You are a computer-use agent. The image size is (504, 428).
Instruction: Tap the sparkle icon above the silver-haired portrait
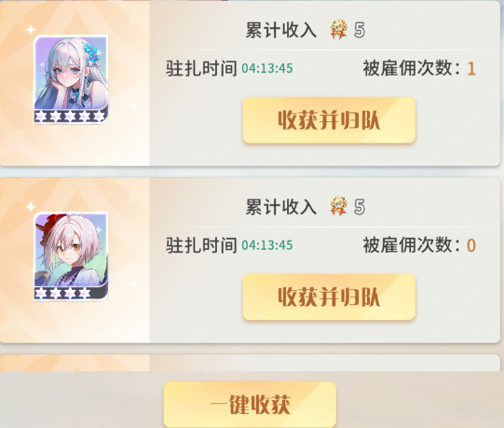(31, 30)
